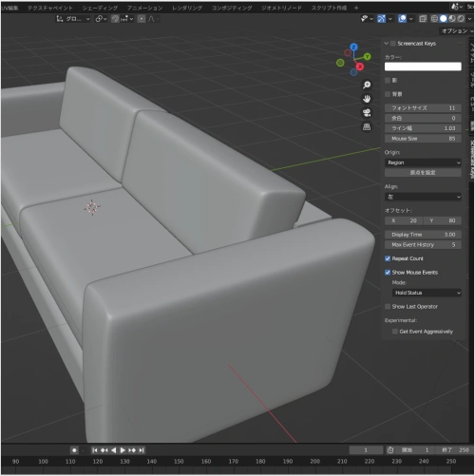Jump to the previous keyframe

(x=104, y=450)
